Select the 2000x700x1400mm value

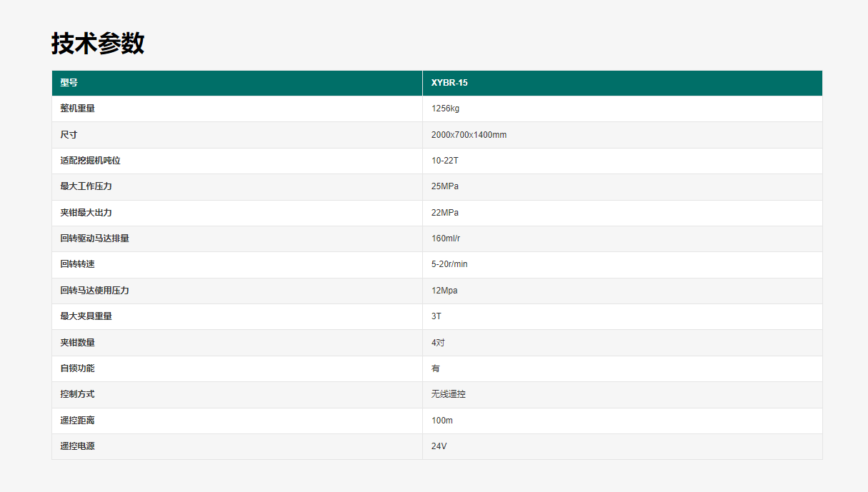tap(469, 135)
